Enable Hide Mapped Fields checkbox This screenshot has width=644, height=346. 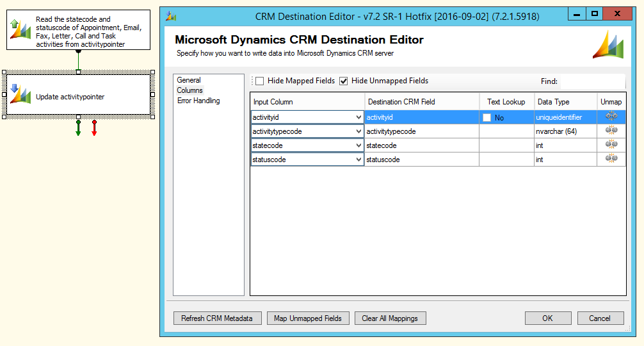(x=259, y=81)
